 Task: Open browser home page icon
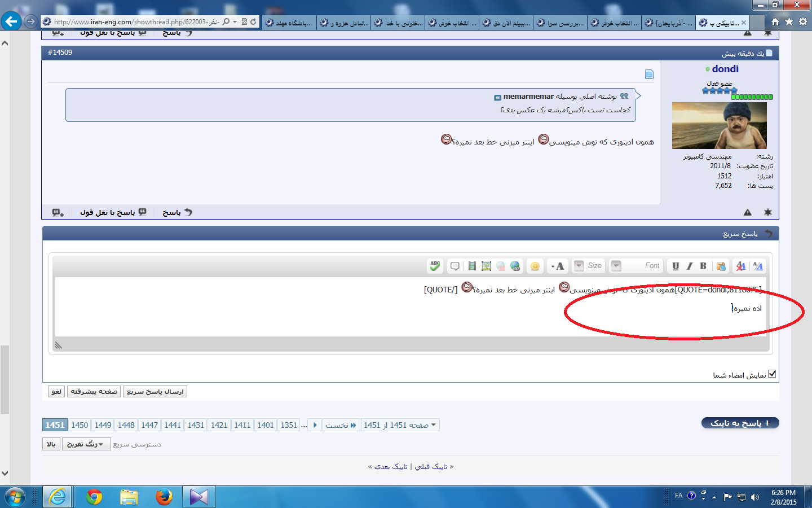[x=775, y=21]
